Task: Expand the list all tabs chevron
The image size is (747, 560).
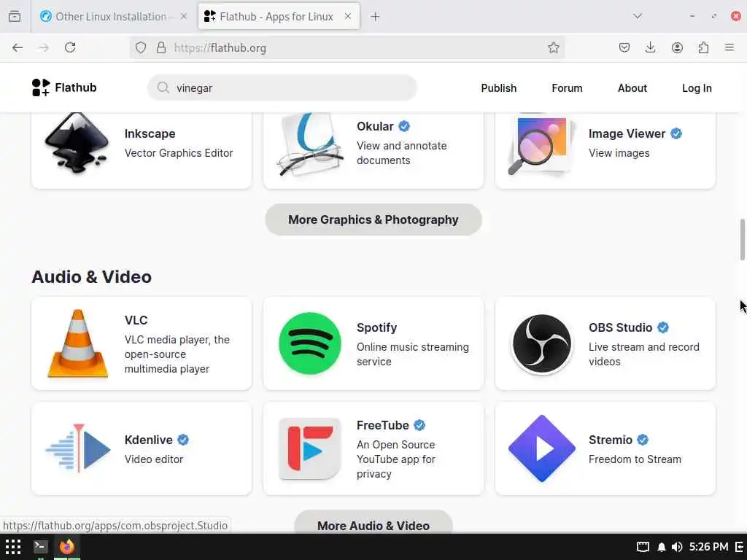Action: 638,17
